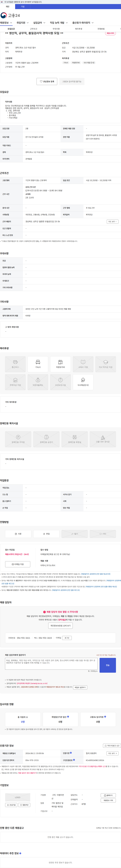Click phone number 054-931-2611
The image size is (121, 868).
(x=24, y=638)
